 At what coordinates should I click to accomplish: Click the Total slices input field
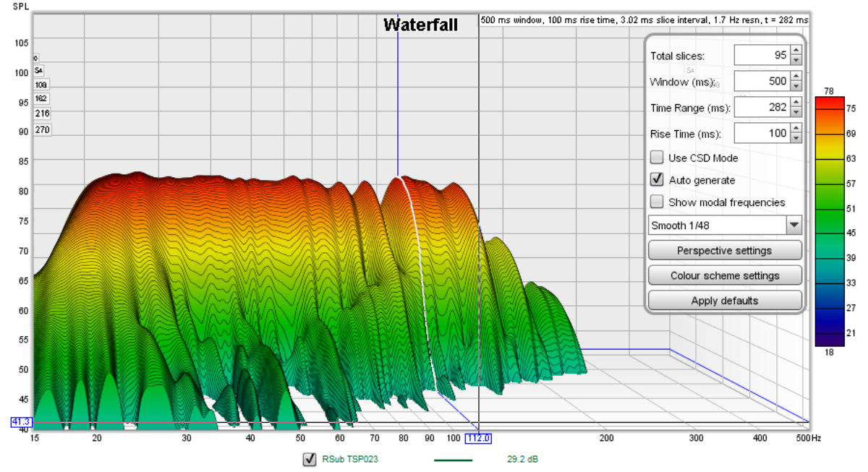coord(761,56)
